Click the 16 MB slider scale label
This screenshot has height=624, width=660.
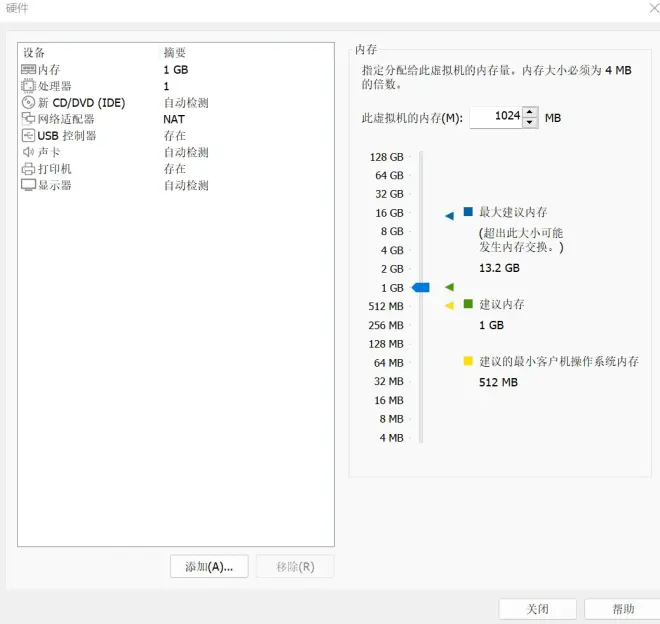[x=389, y=400]
